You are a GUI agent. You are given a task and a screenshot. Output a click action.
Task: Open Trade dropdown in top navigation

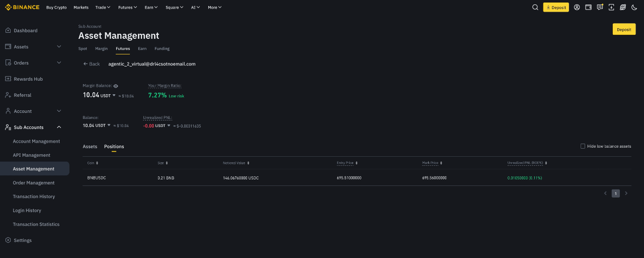(x=103, y=7)
